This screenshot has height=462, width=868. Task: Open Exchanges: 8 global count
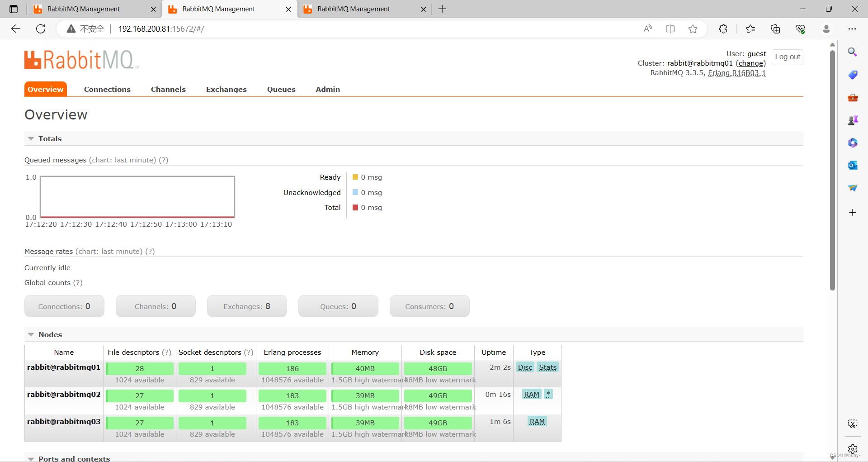coord(247,306)
